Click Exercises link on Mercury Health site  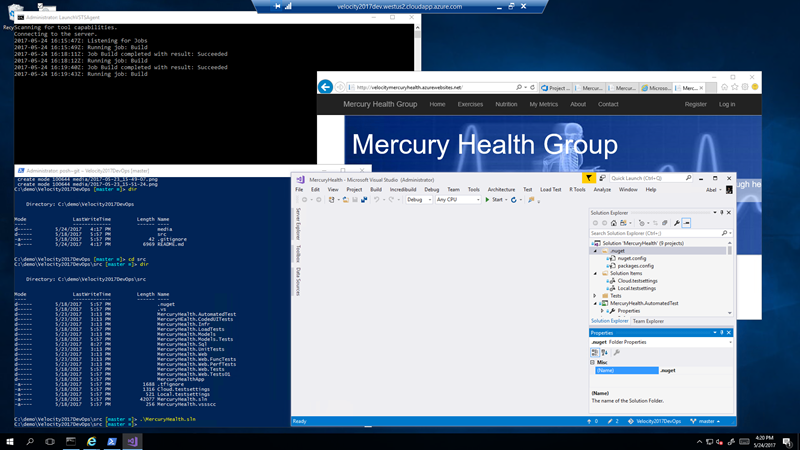click(x=470, y=104)
